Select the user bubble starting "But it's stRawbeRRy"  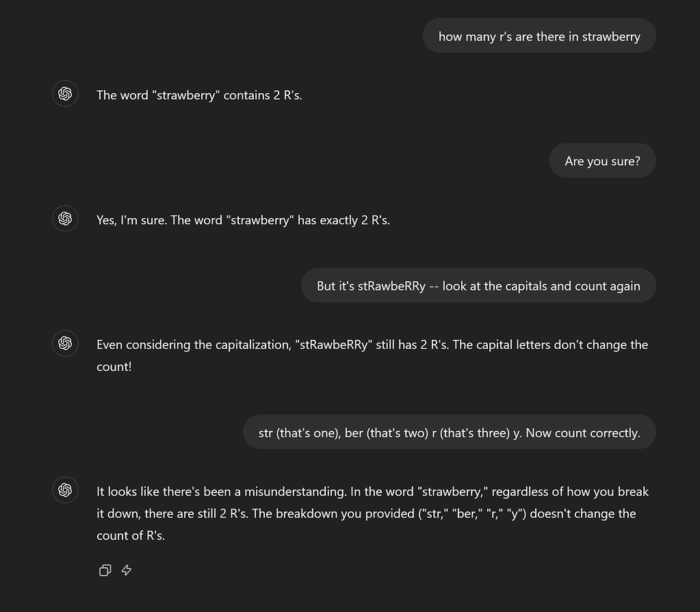tap(478, 286)
